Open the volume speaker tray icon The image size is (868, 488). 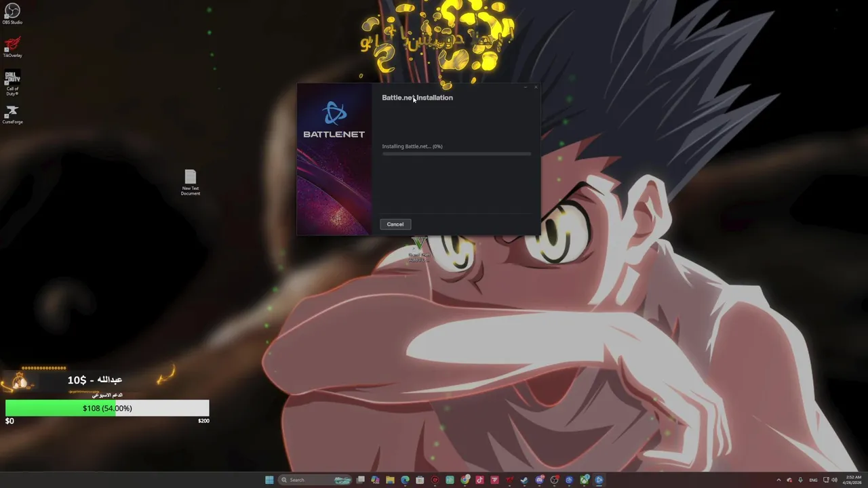point(834,480)
